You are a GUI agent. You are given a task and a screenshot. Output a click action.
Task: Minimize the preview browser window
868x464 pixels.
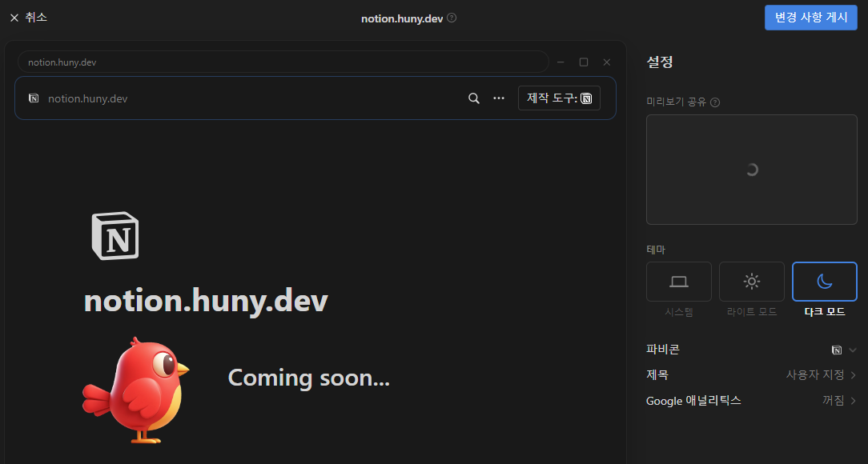click(561, 62)
